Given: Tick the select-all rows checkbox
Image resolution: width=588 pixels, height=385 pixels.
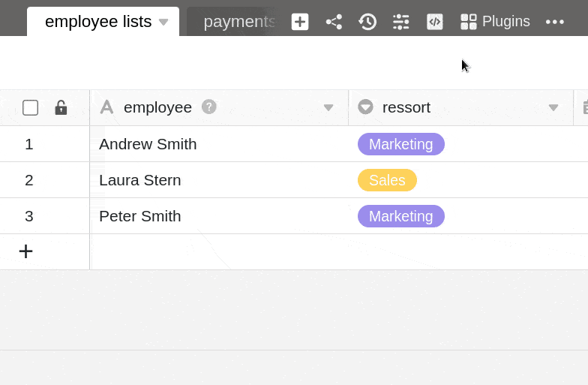Looking at the screenshot, I should click(x=31, y=107).
